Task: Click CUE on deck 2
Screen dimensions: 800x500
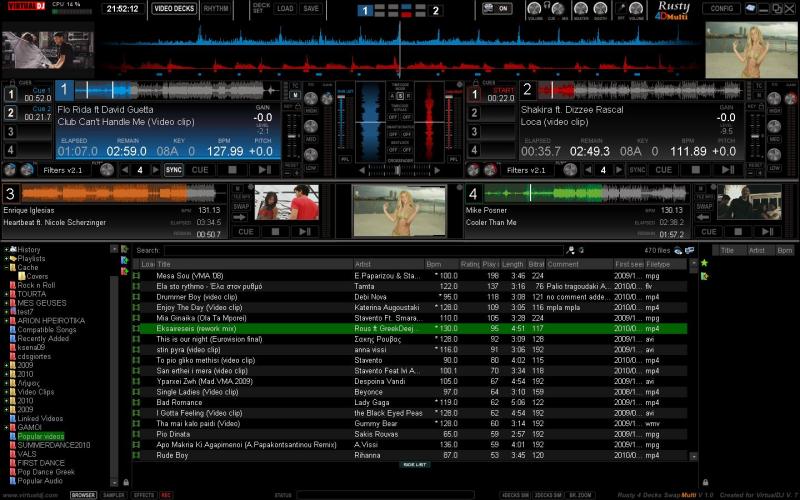Action: coord(663,170)
